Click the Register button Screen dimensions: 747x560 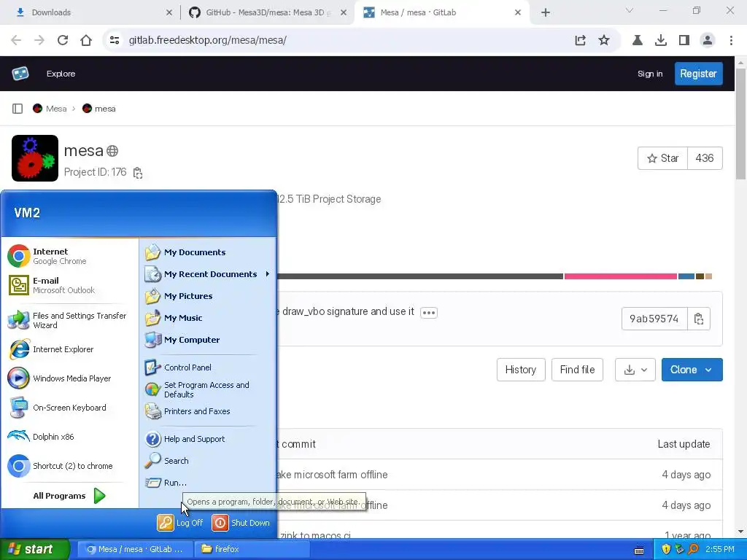tap(698, 74)
